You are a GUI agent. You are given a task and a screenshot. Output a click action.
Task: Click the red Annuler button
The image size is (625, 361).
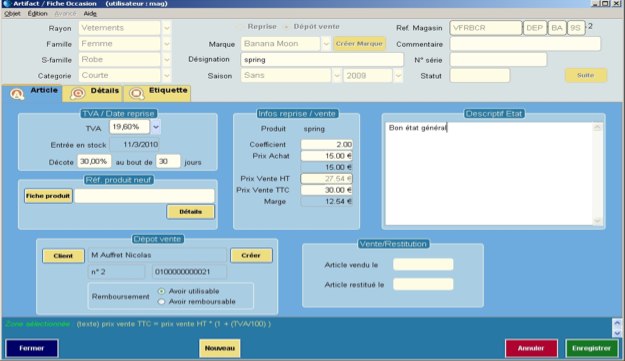coord(531,348)
